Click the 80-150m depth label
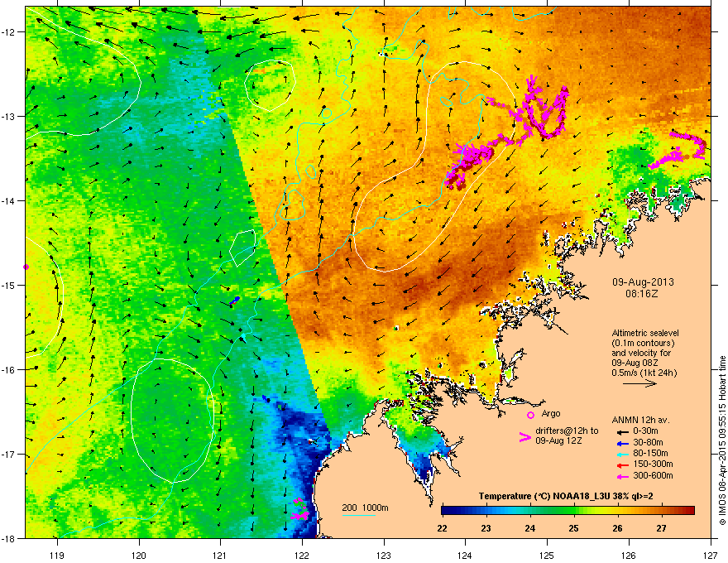Viewport: 728px width, 563px height. coord(650,454)
